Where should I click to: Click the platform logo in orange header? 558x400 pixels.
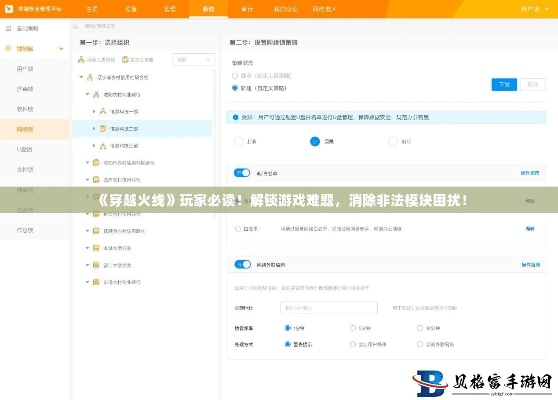coord(9,9)
